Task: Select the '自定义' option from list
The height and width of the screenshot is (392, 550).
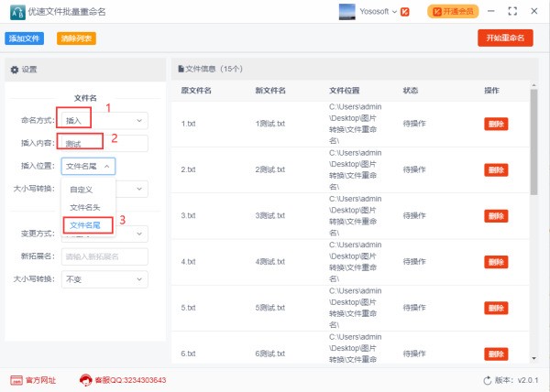Action: (x=82, y=190)
